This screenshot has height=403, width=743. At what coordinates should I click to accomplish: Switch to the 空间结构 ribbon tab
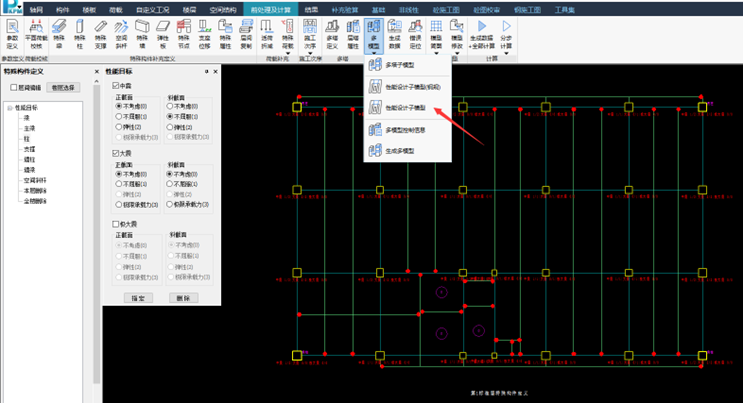[x=223, y=9]
